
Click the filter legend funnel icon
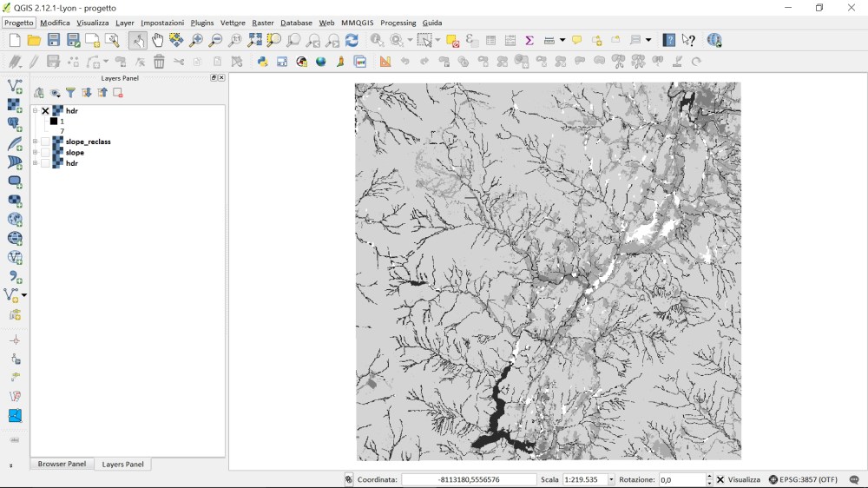tap(70, 93)
